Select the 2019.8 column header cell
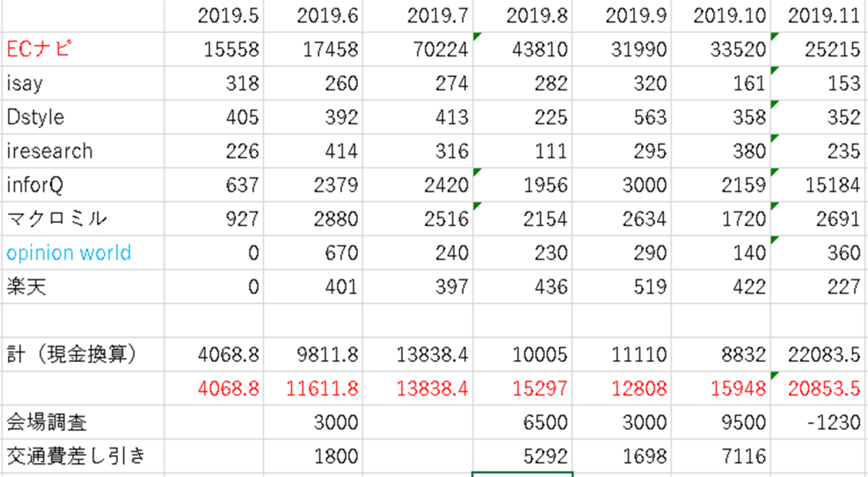The height and width of the screenshot is (477, 868). 522,16
